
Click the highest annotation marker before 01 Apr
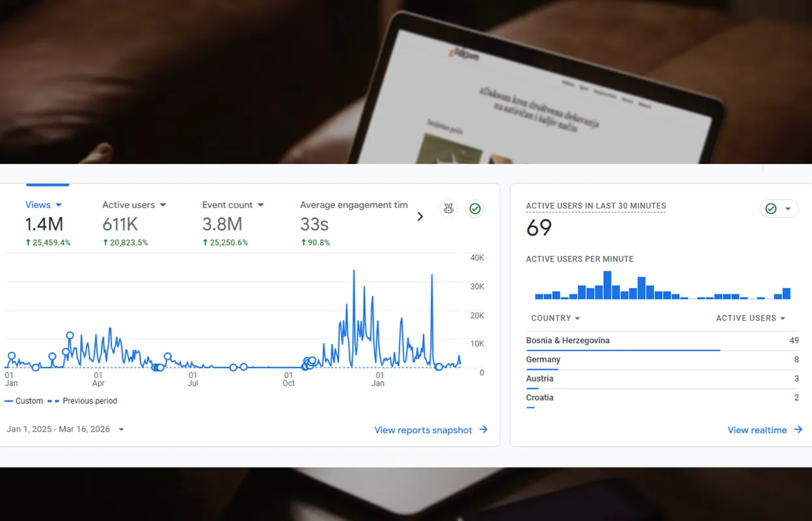[x=70, y=335]
